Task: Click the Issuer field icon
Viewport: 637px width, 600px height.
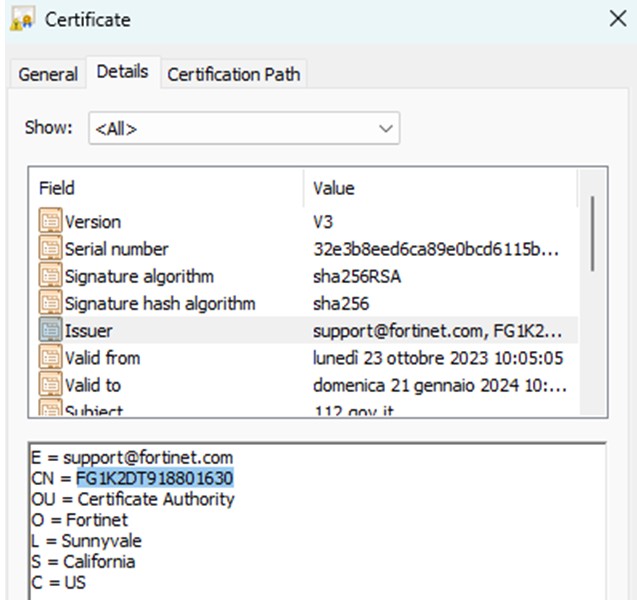Action: tap(50, 330)
